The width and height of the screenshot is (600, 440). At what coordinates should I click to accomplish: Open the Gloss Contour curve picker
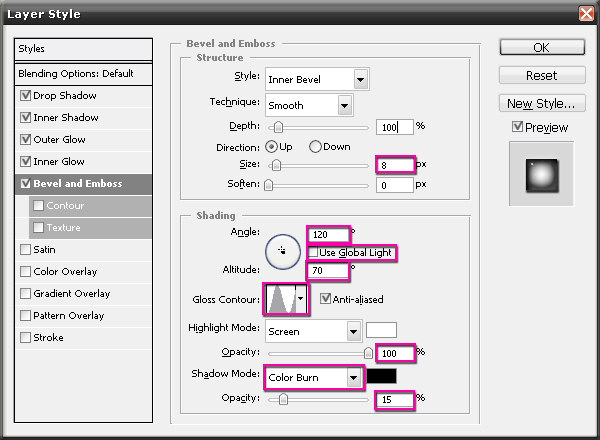(x=281, y=299)
